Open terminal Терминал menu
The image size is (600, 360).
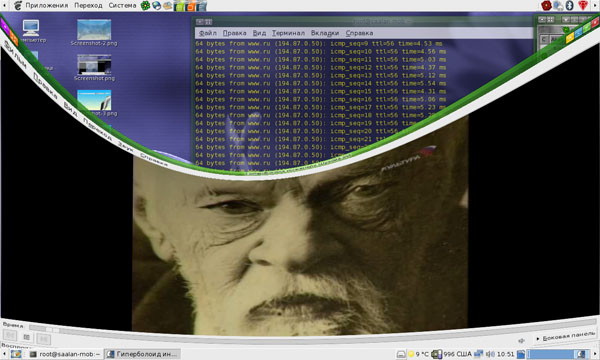pyautogui.click(x=289, y=33)
